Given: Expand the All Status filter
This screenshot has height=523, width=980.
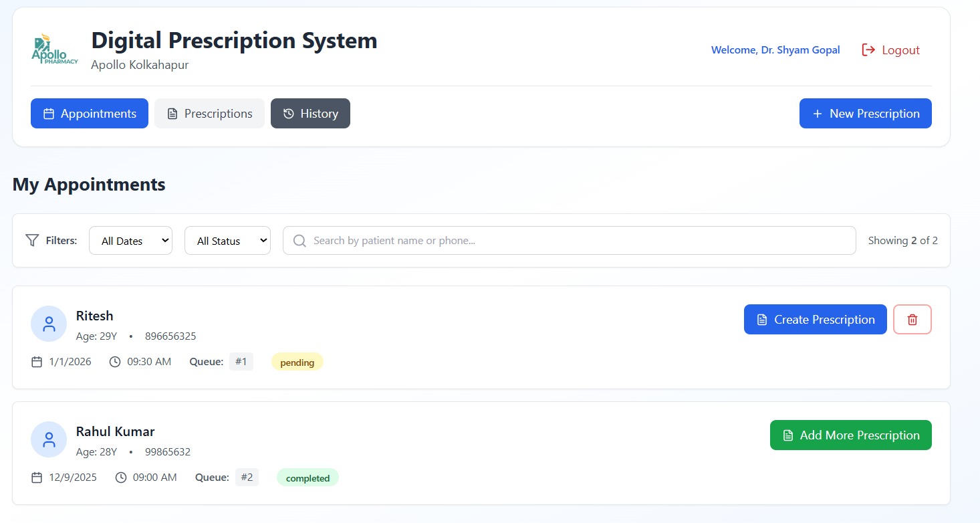Looking at the screenshot, I should tap(227, 241).
